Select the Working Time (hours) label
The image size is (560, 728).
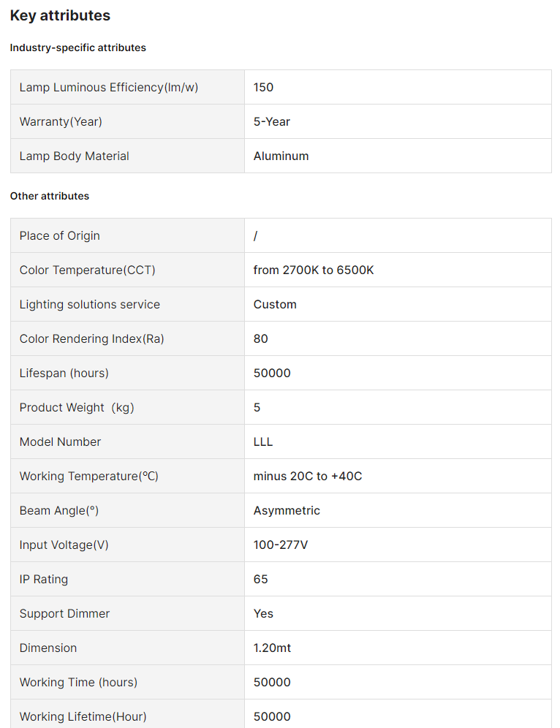coord(79,682)
